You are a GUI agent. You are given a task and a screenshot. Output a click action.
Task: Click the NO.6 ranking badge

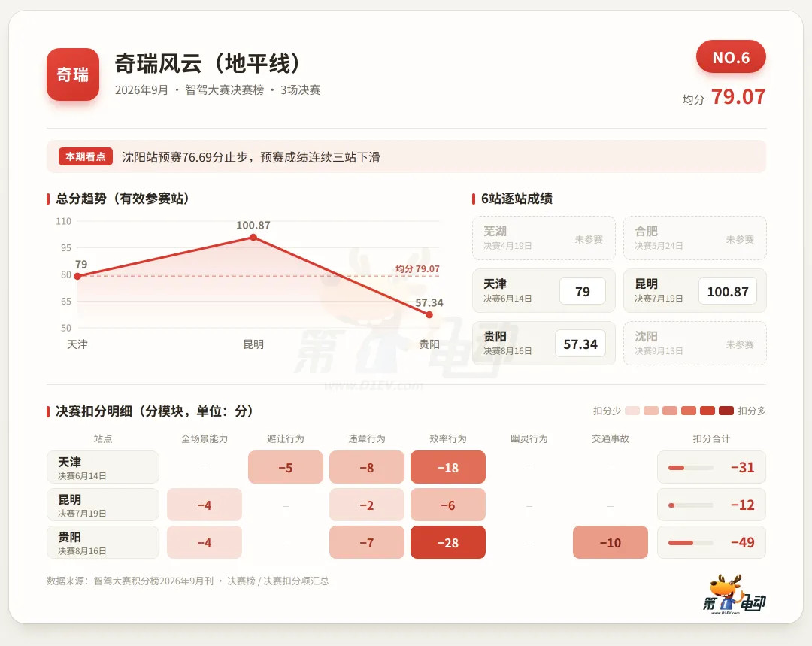click(731, 57)
